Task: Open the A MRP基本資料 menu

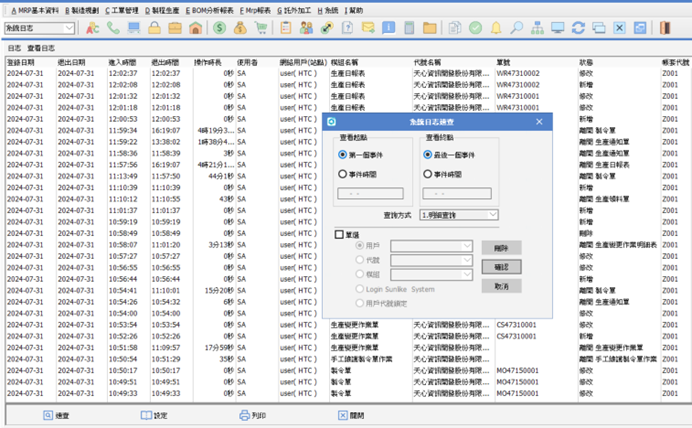Action: pos(35,11)
